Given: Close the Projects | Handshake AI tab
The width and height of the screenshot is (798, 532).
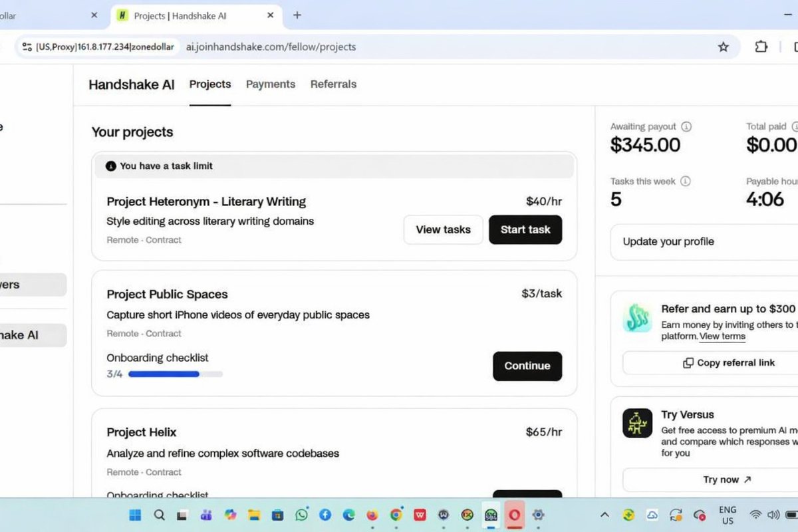Looking at the screenshot, I should point(270,15).
